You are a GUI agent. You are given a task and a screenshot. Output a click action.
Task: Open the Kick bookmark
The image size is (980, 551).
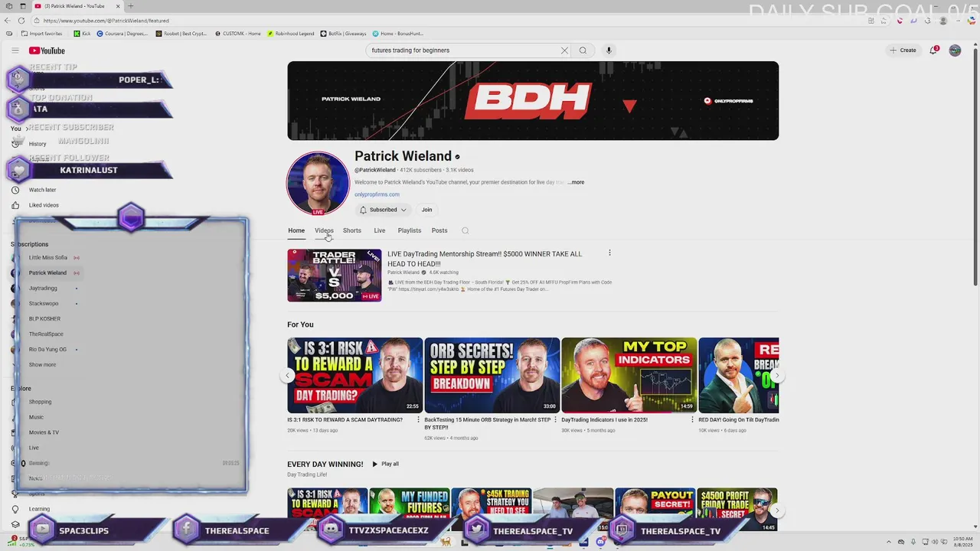[x=82, y=34]
